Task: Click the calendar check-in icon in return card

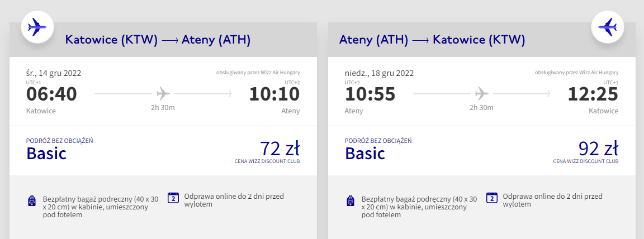Action: click(492, 197)
